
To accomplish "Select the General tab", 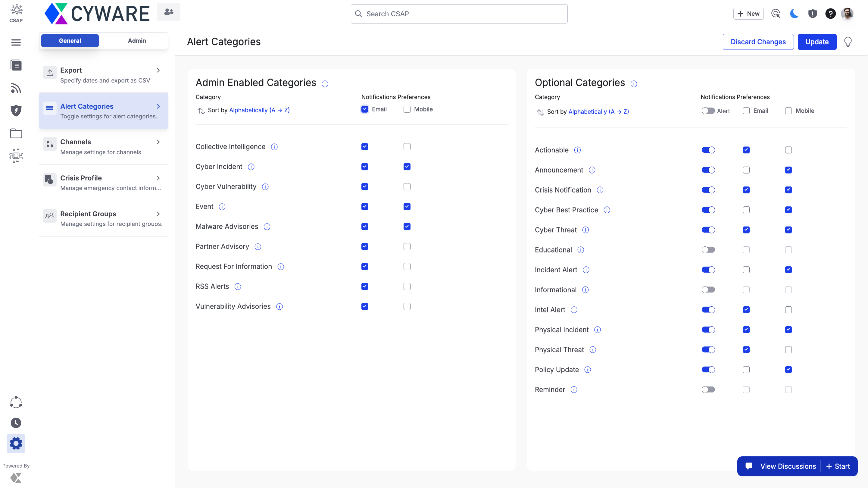I will tap(70, 41).
